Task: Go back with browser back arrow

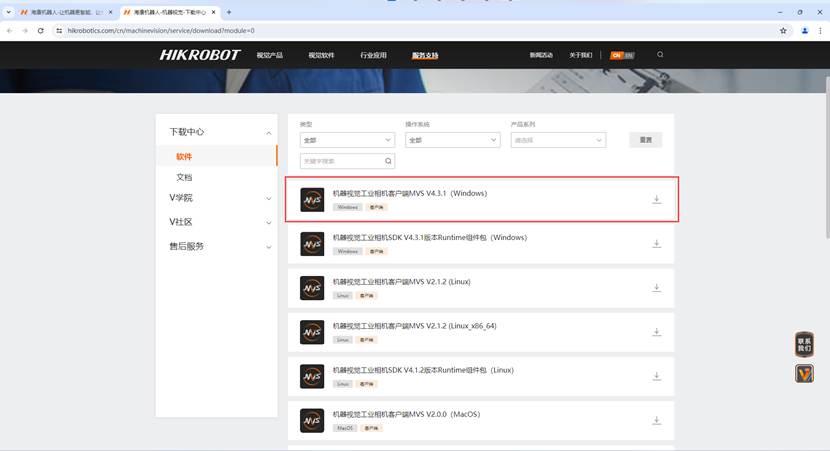Action: pyautogui.click(x=10, y=31)
